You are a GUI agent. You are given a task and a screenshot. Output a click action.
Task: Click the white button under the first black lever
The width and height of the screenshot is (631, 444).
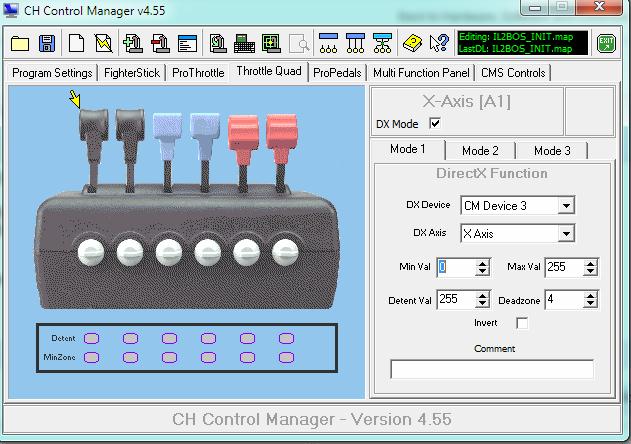91,252
